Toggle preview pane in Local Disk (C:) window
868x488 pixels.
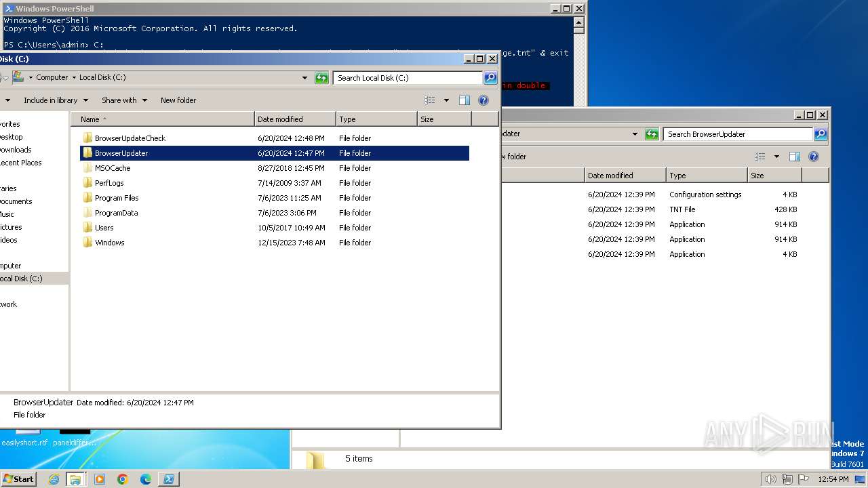click(x=465, y=100)
